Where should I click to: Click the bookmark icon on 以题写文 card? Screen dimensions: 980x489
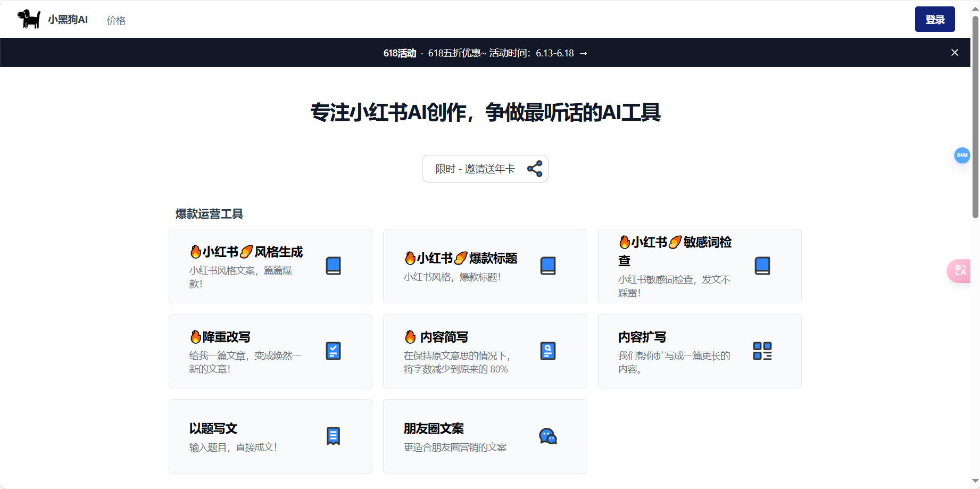pos(334,436)
